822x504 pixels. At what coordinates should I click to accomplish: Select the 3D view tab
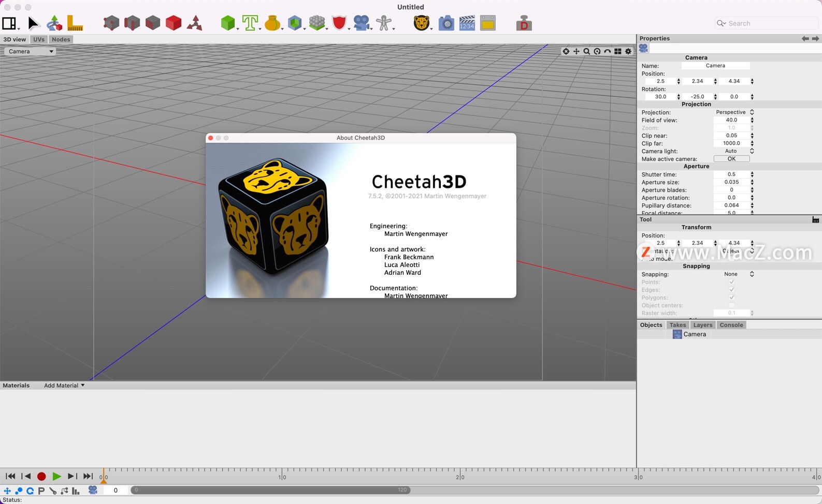15,39
